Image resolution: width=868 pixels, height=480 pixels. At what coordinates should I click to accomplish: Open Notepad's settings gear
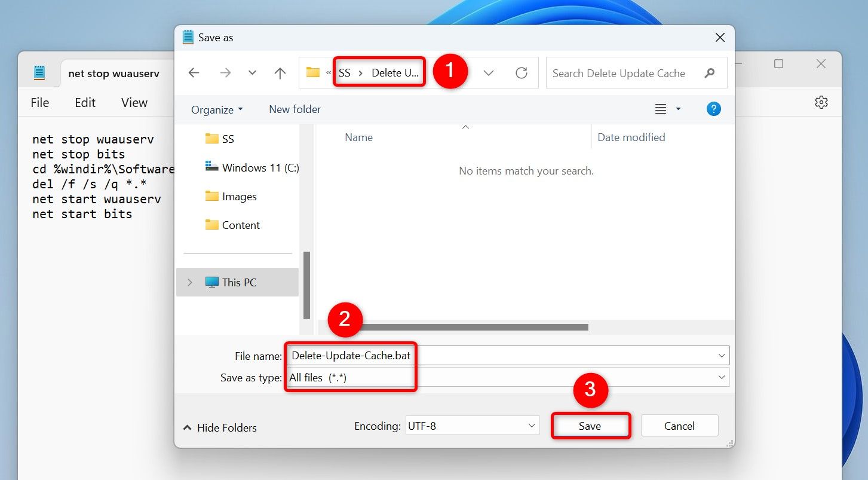821,102
